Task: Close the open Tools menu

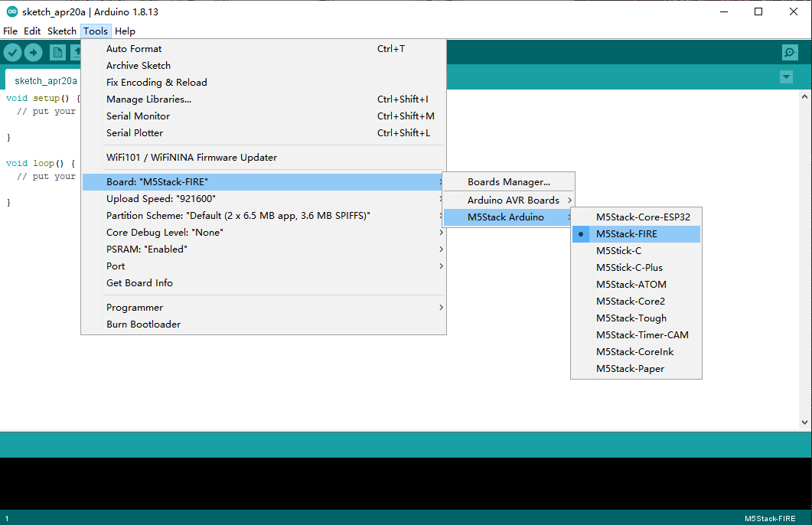Action: pyautogui.click(x=96, y=31)
